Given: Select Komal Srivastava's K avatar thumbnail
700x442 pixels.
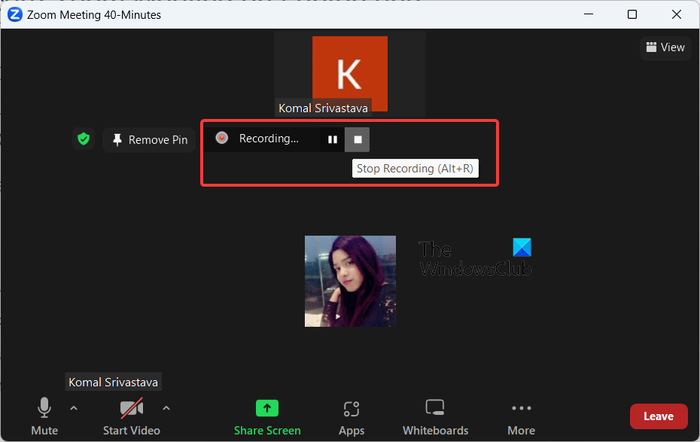Looking at the screenshot, I should (x=350, y=74).
